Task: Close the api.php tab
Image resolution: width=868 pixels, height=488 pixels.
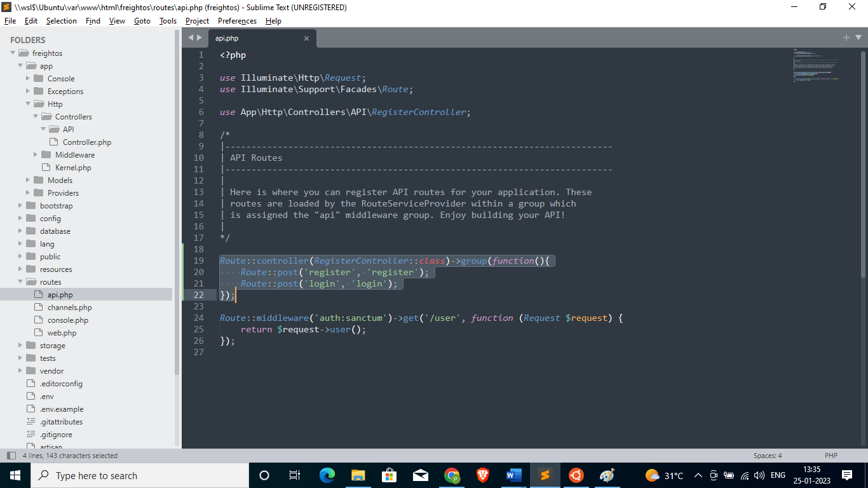Action: pyautogui.click(x=306, y=39)
